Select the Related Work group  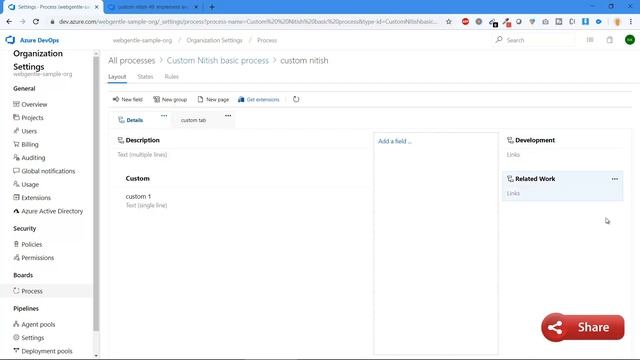tap(562, 186)
